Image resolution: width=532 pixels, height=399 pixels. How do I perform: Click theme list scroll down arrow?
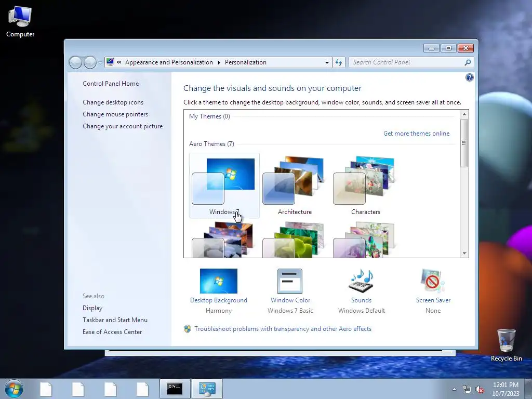464,254
